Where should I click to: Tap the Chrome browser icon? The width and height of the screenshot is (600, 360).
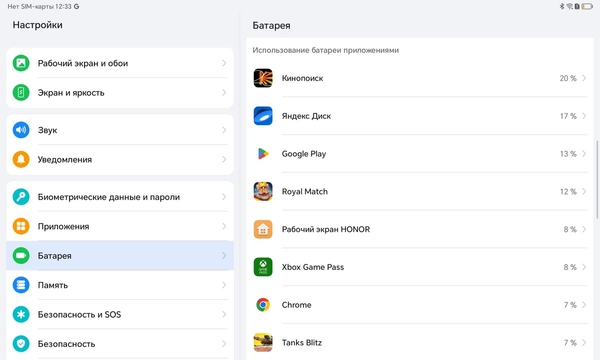click(x=263, y=305)
